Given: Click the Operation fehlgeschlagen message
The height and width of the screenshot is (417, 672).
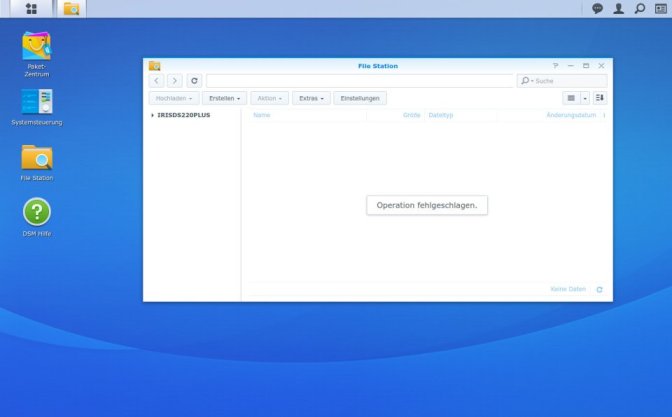Looking at the screenshot, I should pyautogui.click(x=427, y=205).
